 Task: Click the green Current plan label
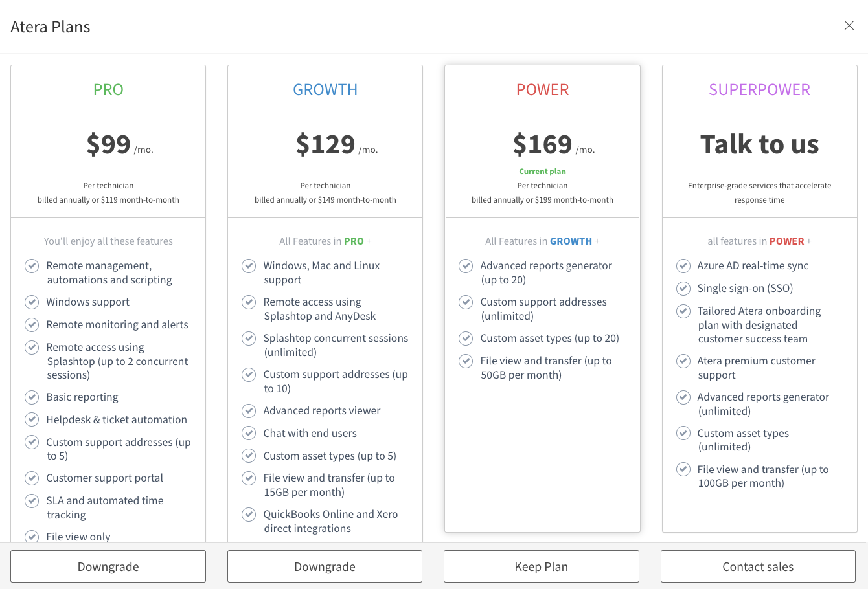(x=542, y=172)
